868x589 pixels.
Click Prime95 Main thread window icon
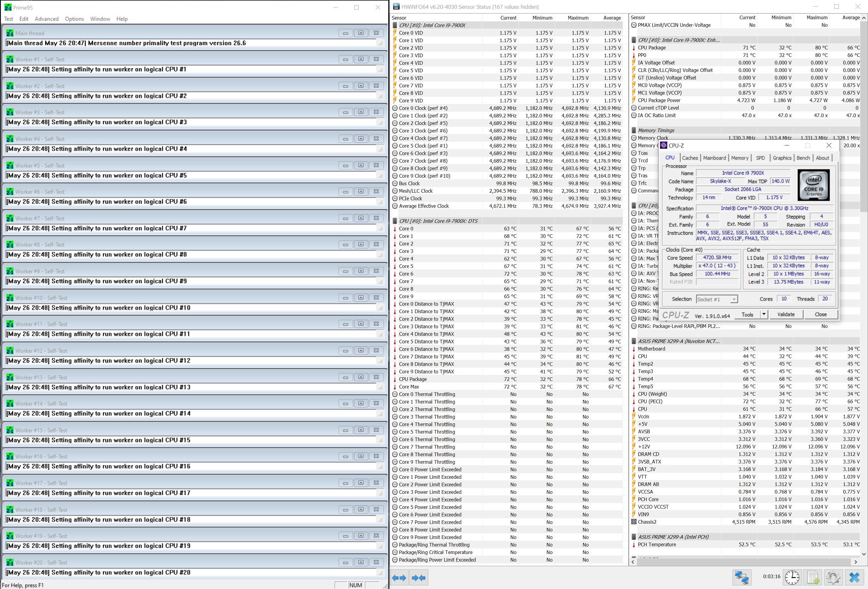click(10, 33)
